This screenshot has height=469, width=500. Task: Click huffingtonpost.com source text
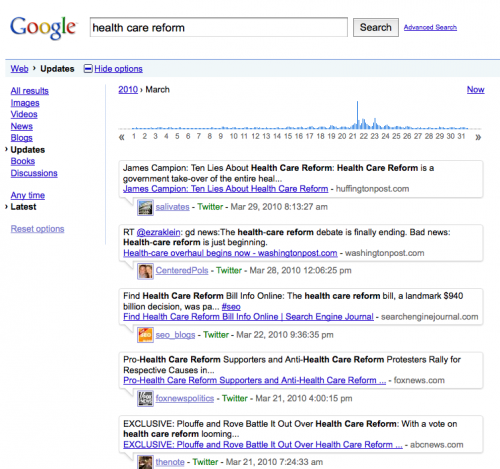point(372,189)
